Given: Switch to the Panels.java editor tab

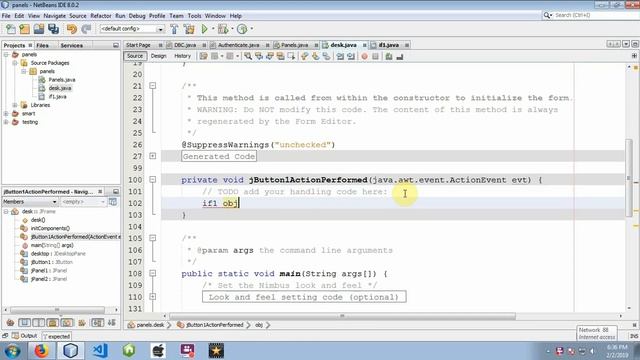Looking at the screenshot, I should (x=294, y=45).
